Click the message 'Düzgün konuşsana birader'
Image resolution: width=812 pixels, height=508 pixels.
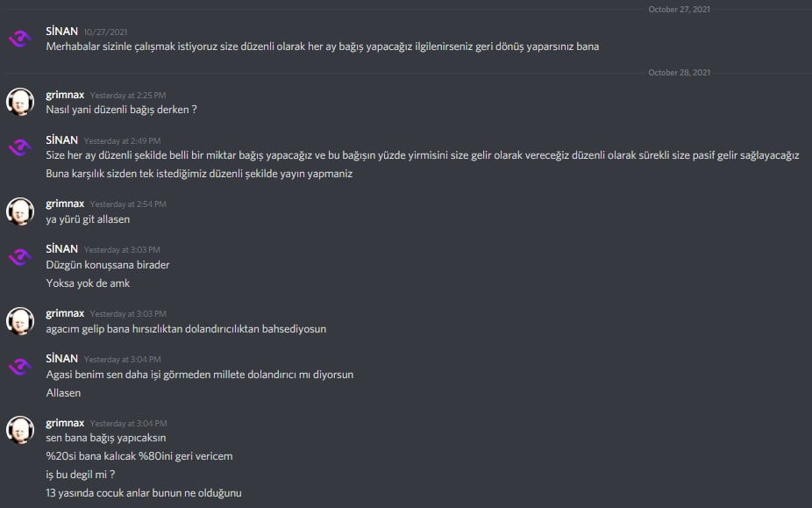[108, 265]
